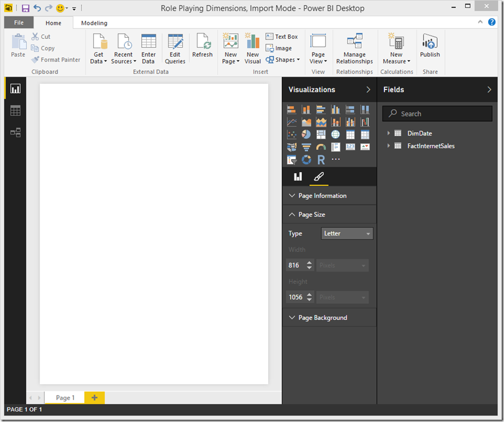Select the area chart visualization
Viewport: 504px width, 422px height.
[x=306, y=122]
